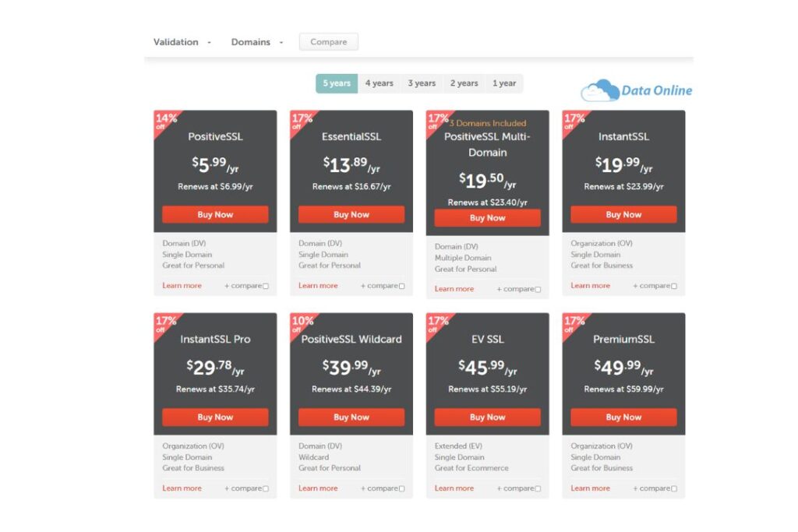Tick compare checkbox on PositiveSSL Wildcard card

402,488
